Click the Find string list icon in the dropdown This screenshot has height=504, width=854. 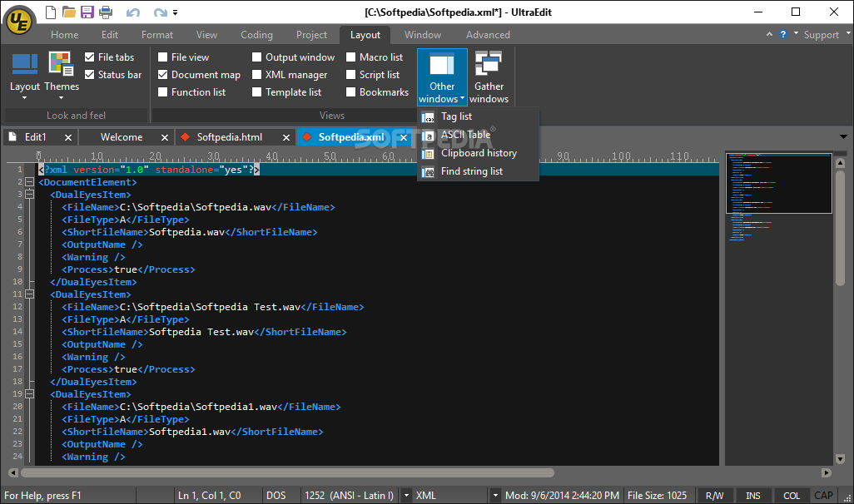pyautogui.click(x=428, y=172)
